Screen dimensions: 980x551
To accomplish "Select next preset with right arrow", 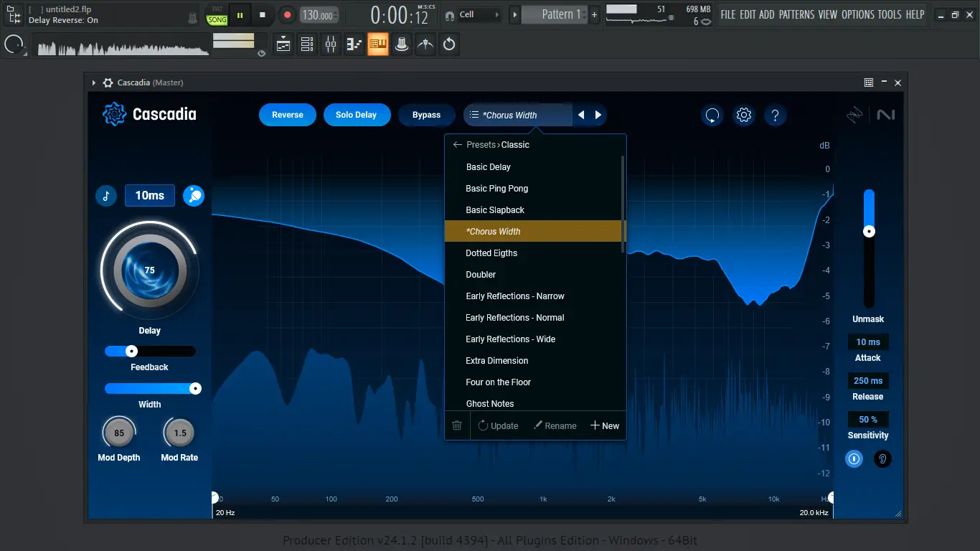I will tap(598, 115).
